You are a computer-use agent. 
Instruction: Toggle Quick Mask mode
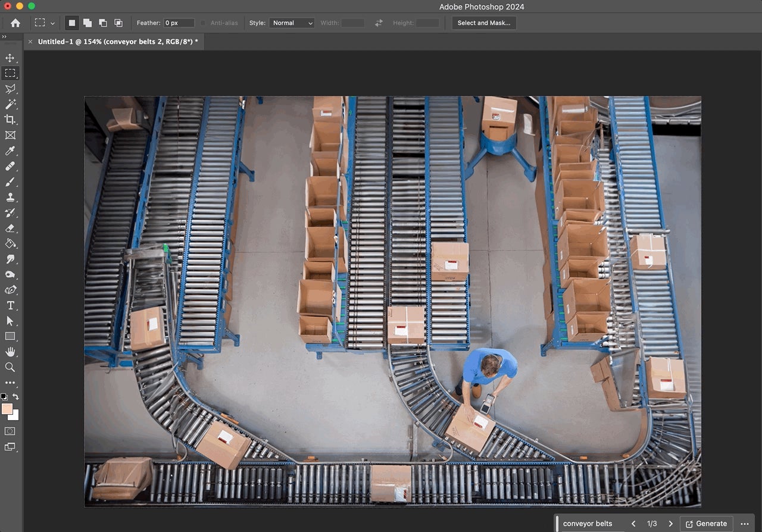pyautogui.click(x=10, y=431)
